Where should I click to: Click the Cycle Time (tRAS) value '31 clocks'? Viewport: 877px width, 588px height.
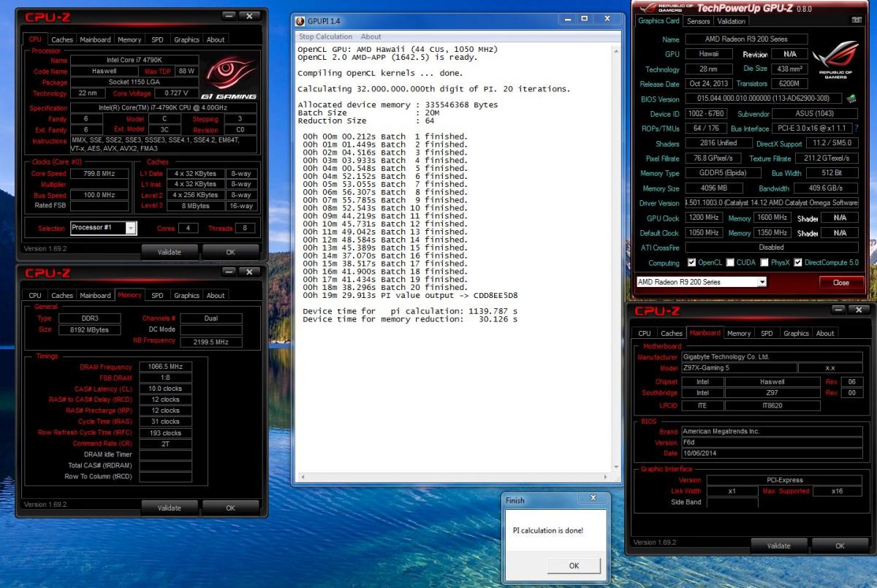click(x=165, y=421)
